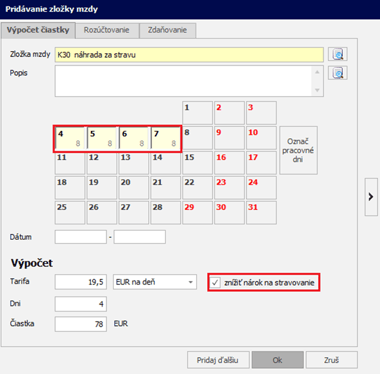The image size is (380, 374).
Task: Select calendar day 13
Action: [x=134, y=163]
